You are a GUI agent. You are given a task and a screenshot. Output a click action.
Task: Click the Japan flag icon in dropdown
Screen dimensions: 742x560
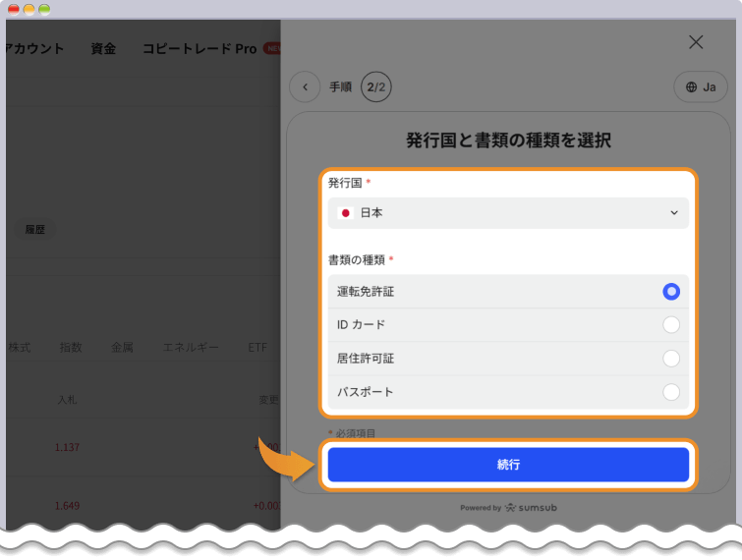pyautogui.click(x=345, y=213)
